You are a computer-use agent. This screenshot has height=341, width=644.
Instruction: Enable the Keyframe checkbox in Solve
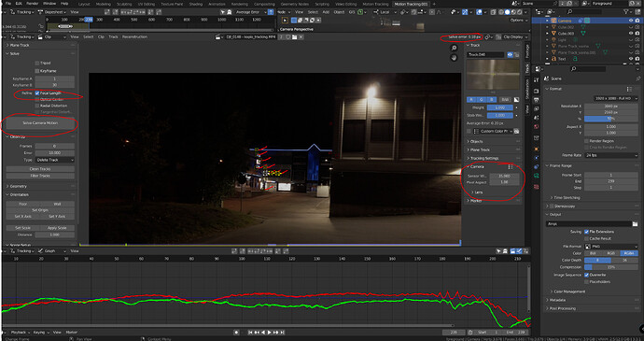37,71
